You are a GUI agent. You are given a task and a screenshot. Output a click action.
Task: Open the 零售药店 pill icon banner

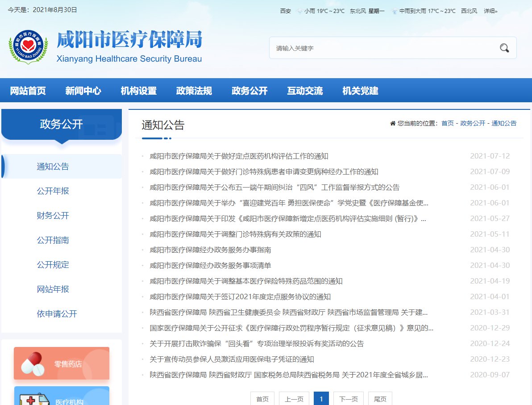(x=62, y=363)
